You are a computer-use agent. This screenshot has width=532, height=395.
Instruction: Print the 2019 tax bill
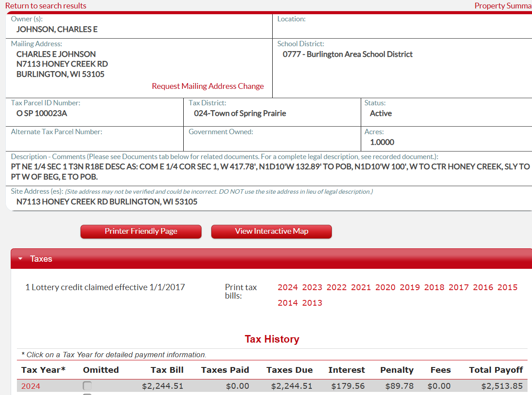[x=410, y=287]
